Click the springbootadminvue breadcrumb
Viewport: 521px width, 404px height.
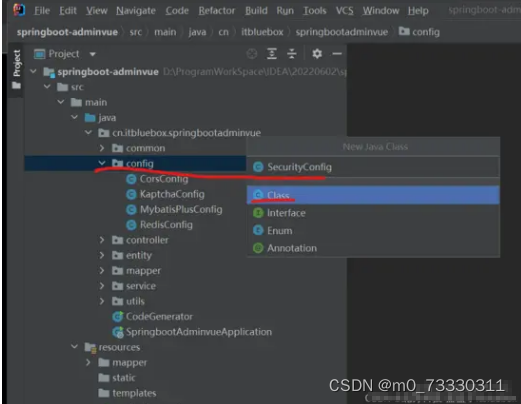[342, 32]
